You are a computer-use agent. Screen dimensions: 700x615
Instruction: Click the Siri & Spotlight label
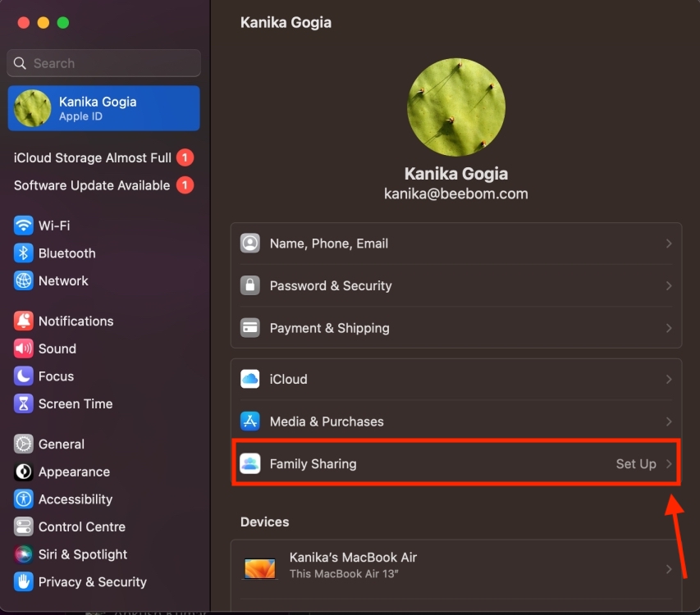click(83, 555)
